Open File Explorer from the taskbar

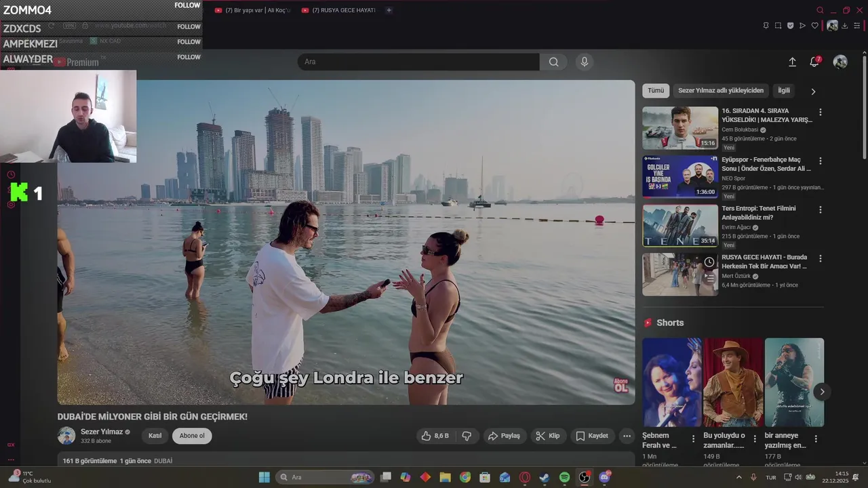[x=446, y=477]
